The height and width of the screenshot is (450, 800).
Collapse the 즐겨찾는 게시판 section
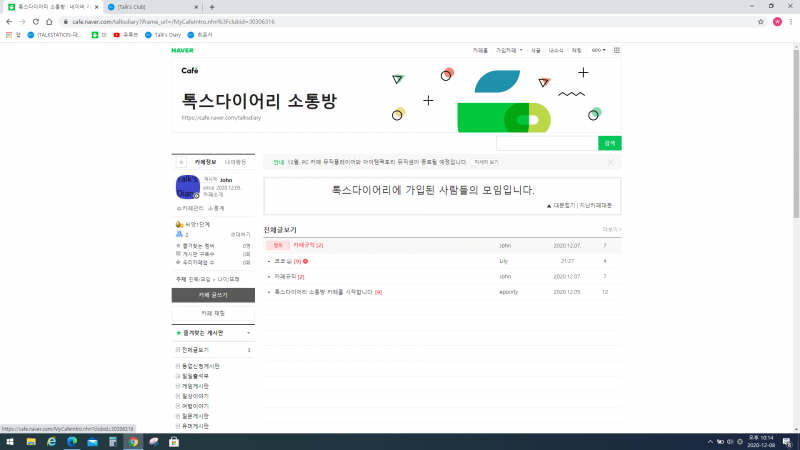pyautogui.click(x=249, y=332)
